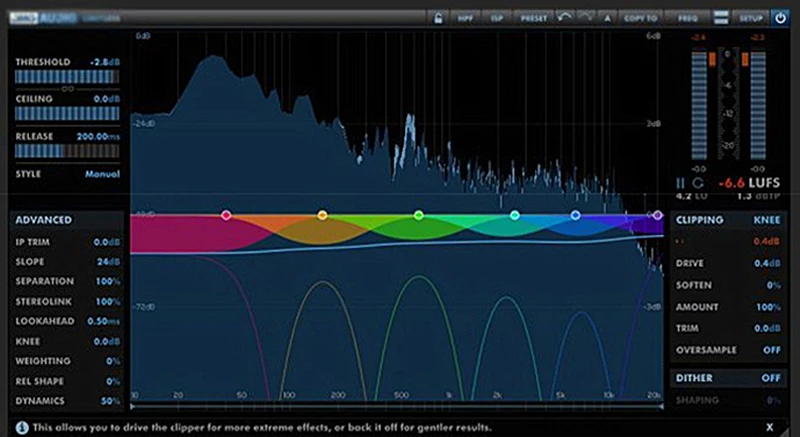The width and height of the screenshot is (800, 437).
Task: Click the stacked-bars view layout icon
Action: (721, 18)
